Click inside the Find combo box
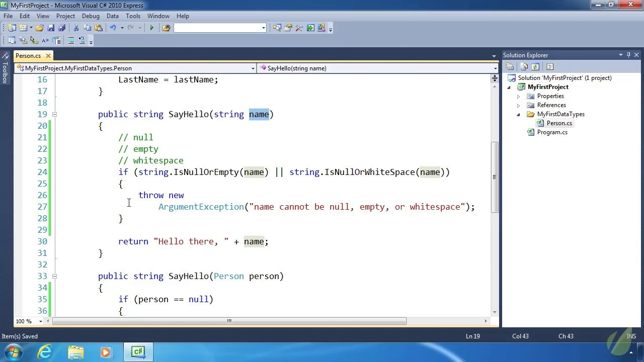644x362 pixels. pyautogui.click(x=217, y=28)
